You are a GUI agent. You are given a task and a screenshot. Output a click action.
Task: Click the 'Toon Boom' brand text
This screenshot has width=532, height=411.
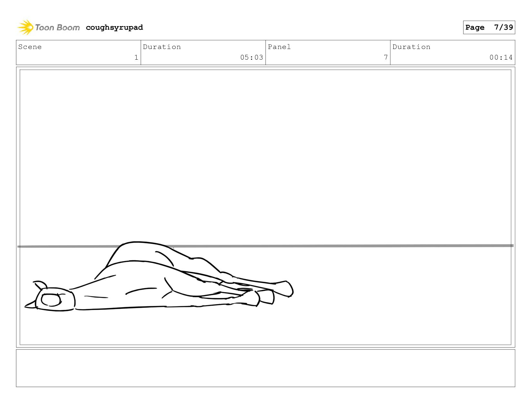point(57,28)
